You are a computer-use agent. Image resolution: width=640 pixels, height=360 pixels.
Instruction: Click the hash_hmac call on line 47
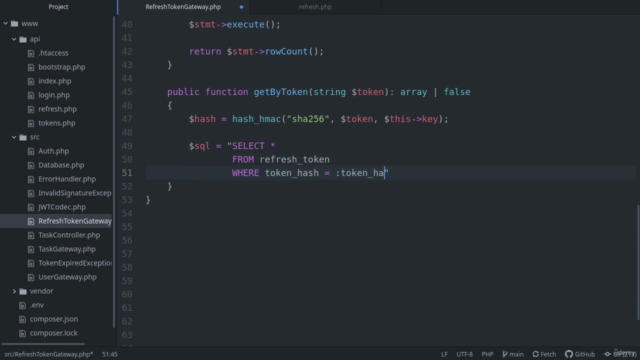click(x=257, y=119)
